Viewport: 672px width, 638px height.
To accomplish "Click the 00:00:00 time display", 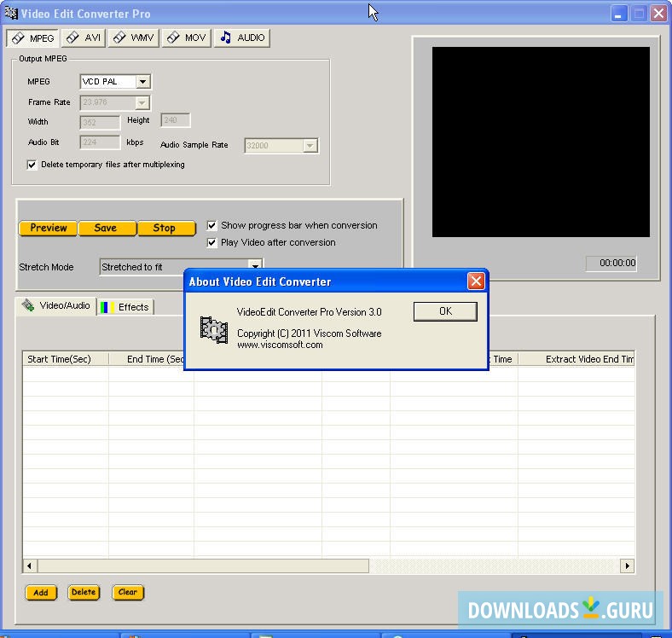I will pos(611,264).
